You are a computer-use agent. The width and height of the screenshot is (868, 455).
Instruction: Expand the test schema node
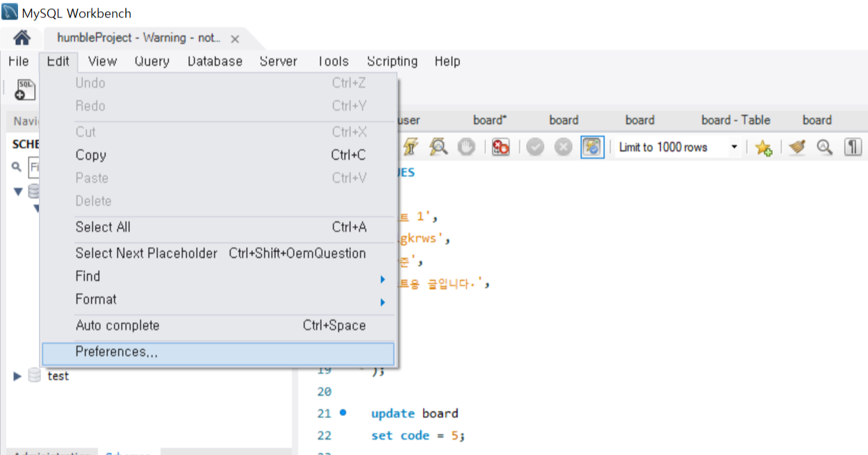(x=18, y=376)
